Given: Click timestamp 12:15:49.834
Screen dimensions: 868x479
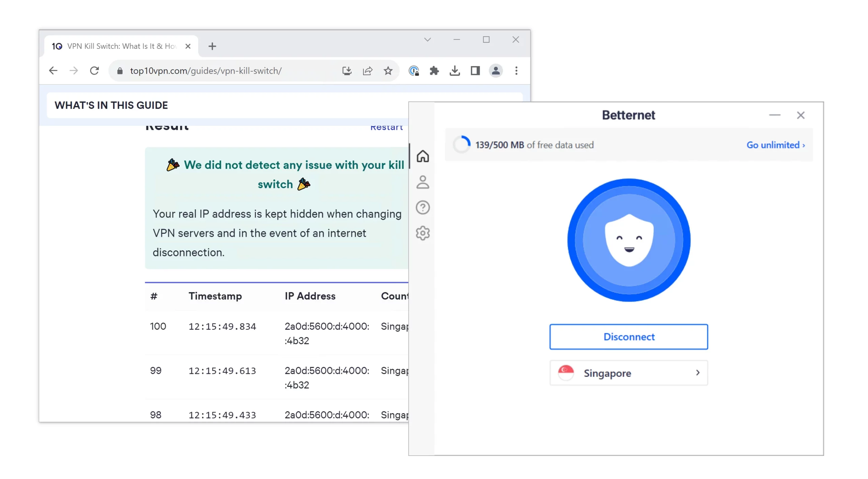Looking at the screenshot, I should click(x=222, y=326).
